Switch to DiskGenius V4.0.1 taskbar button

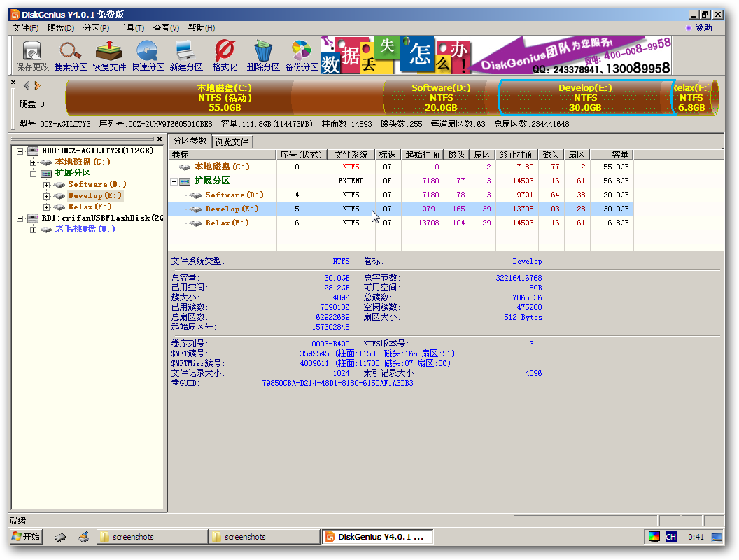click(378, 537)
